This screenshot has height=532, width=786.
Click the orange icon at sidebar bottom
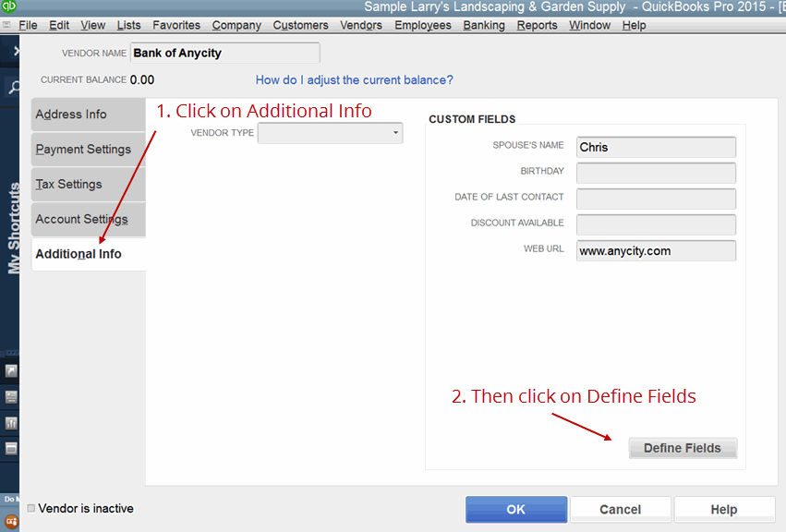click(x=11, y=520)
